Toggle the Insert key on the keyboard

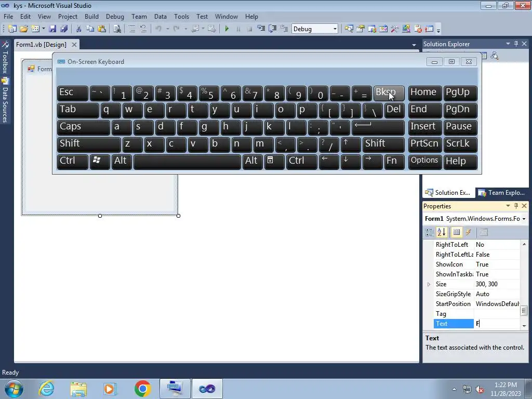[425, 127]
